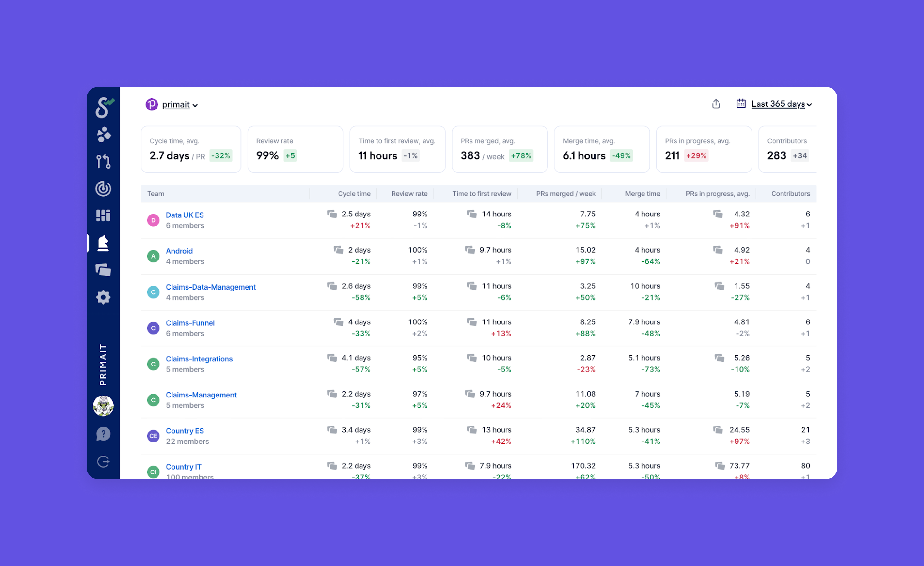Click the help question mark icon

[103, 434]
